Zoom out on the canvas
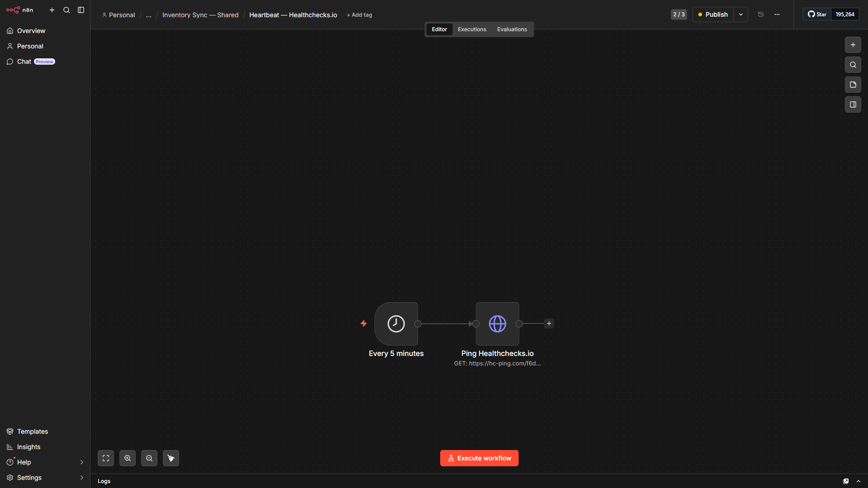This screenshot has width=868, height=488. coord(149,458)
